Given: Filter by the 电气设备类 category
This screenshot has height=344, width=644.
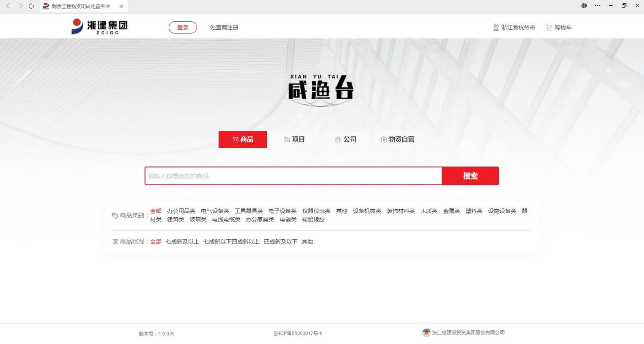Looking at the screenshot, I should tap(215, 211).
